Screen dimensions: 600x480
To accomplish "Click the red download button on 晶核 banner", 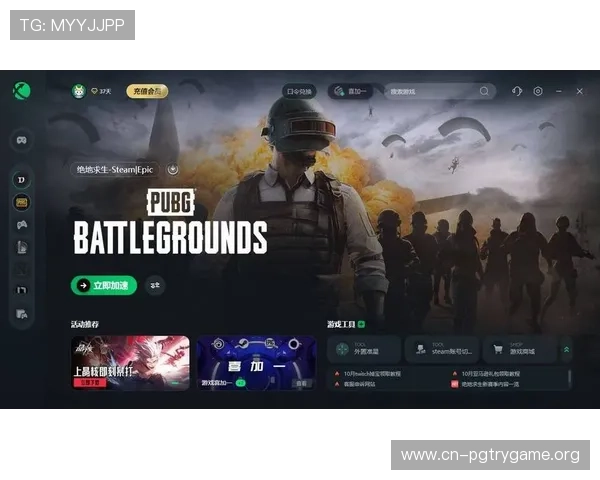I will click(x=90, y=382).
